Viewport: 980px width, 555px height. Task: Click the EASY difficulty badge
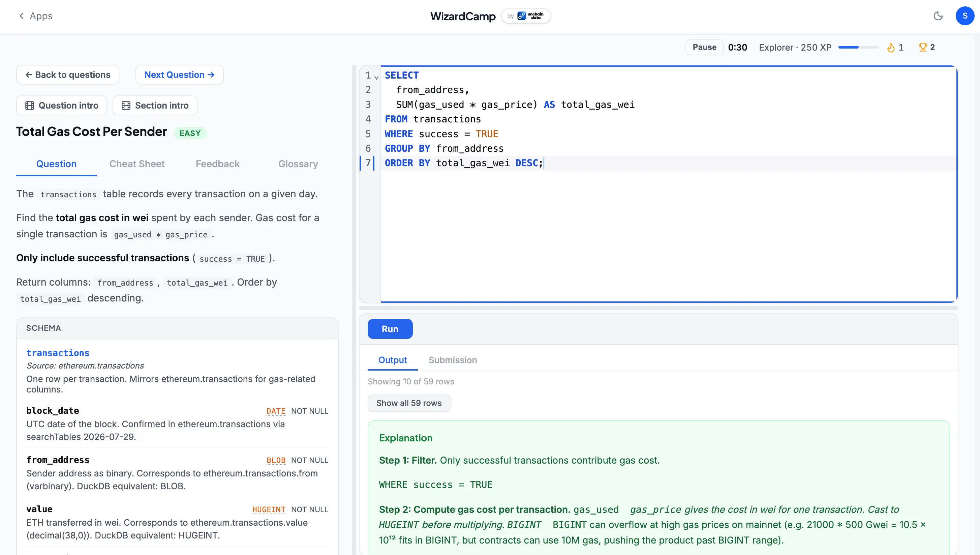pyautogui.click(x=190, y=133)
